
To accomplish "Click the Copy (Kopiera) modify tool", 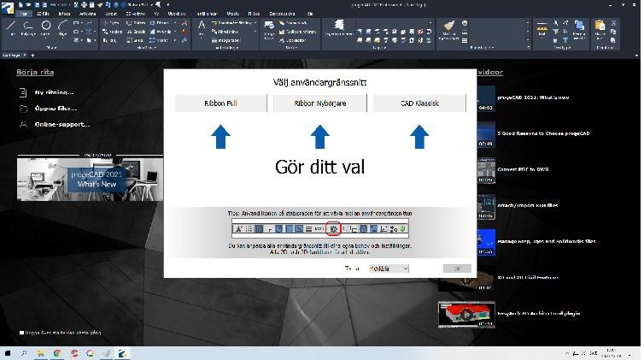I will pos(112,32).
